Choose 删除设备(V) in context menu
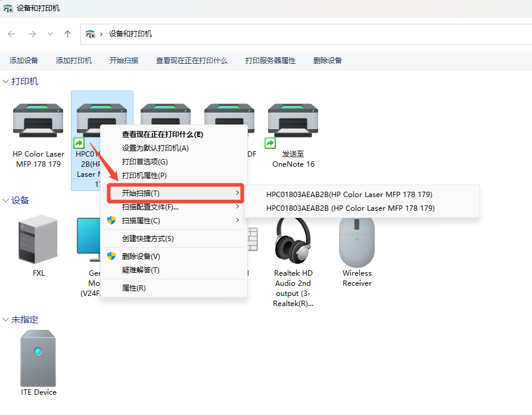Viewport: 532px width, 415px height. (x=174, y=256)
